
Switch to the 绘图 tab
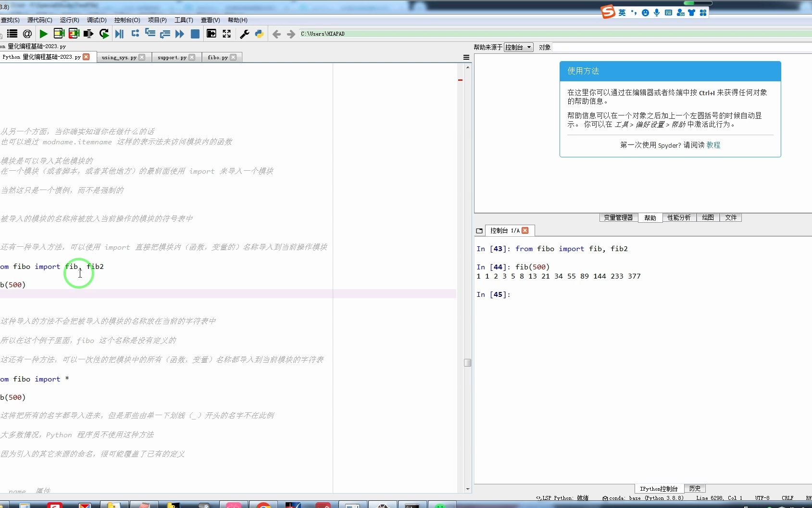(x=708, y=217)
